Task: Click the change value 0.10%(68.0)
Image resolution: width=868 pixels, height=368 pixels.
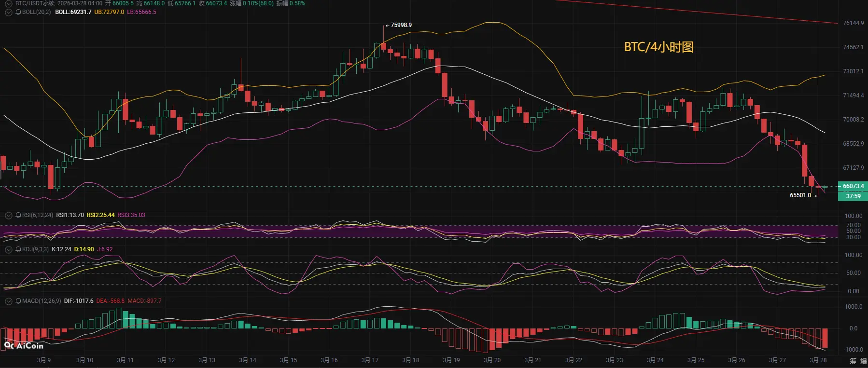Action: 258,3
